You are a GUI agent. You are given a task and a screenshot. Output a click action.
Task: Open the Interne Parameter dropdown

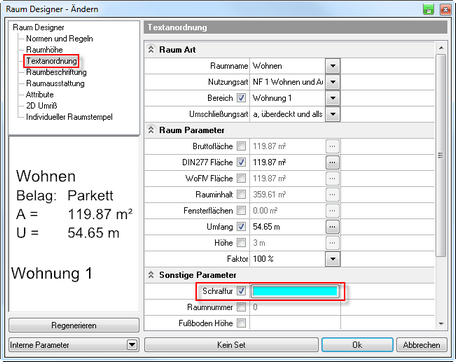click(x=132, y=345)
